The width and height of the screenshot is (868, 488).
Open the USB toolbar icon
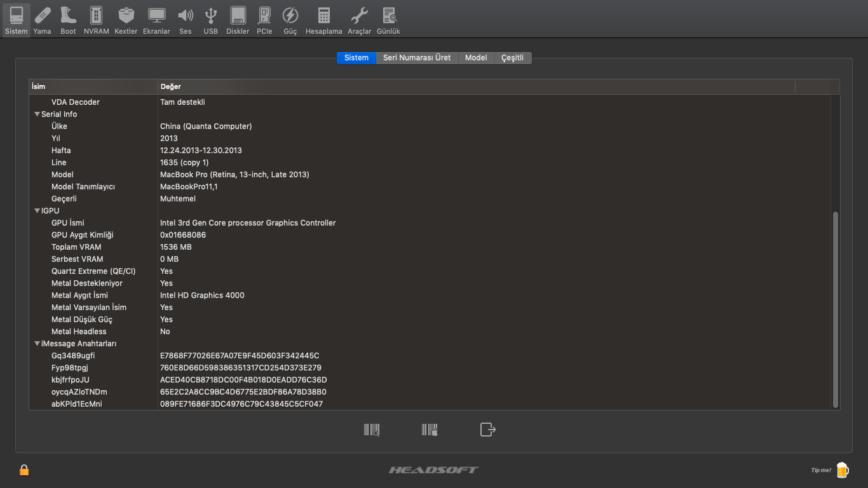pos(210,20)
